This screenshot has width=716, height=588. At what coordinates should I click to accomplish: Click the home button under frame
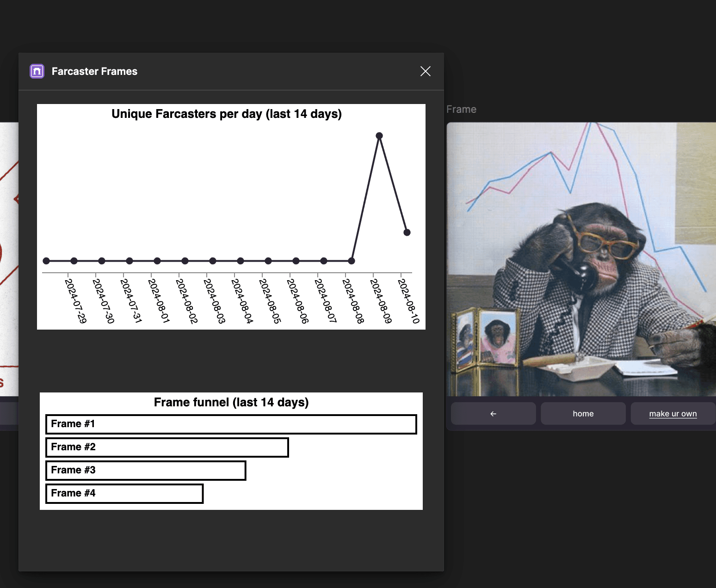tap(583, 414)
